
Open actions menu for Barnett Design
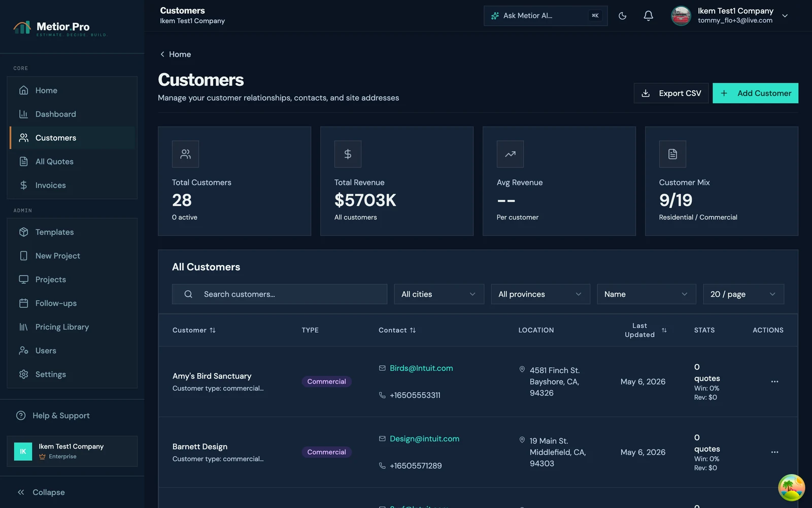(774, 452)
